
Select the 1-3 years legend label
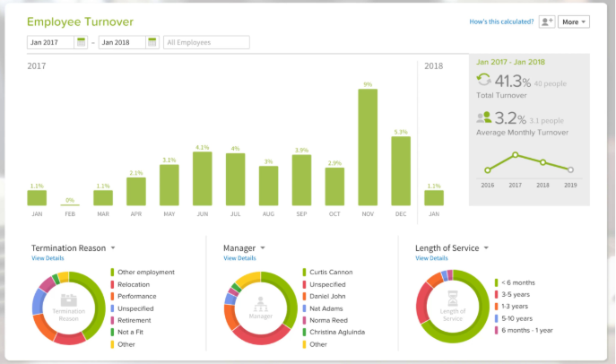(515, 307)
